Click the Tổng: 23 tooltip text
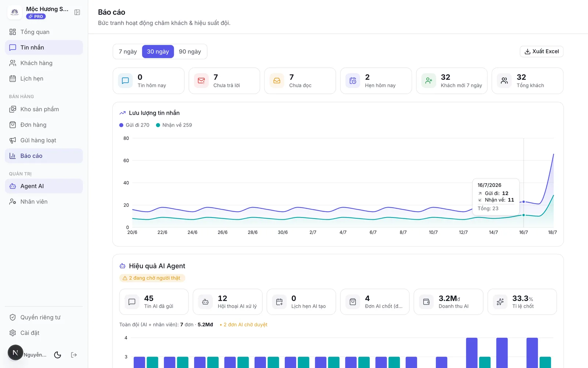This screenshot has height=368, width=588. click(x=488, y=209)
